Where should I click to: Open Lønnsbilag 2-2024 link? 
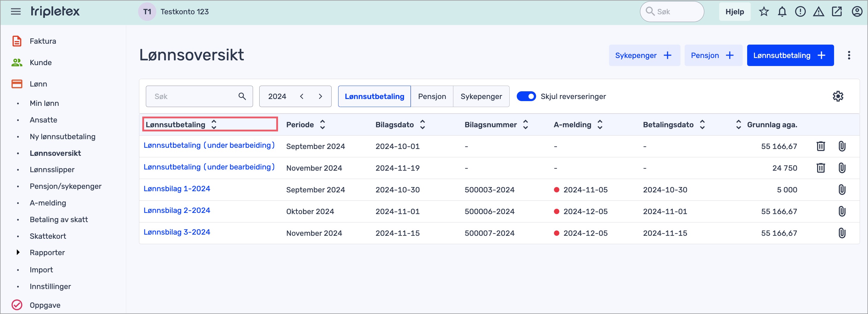coord(177,210)
